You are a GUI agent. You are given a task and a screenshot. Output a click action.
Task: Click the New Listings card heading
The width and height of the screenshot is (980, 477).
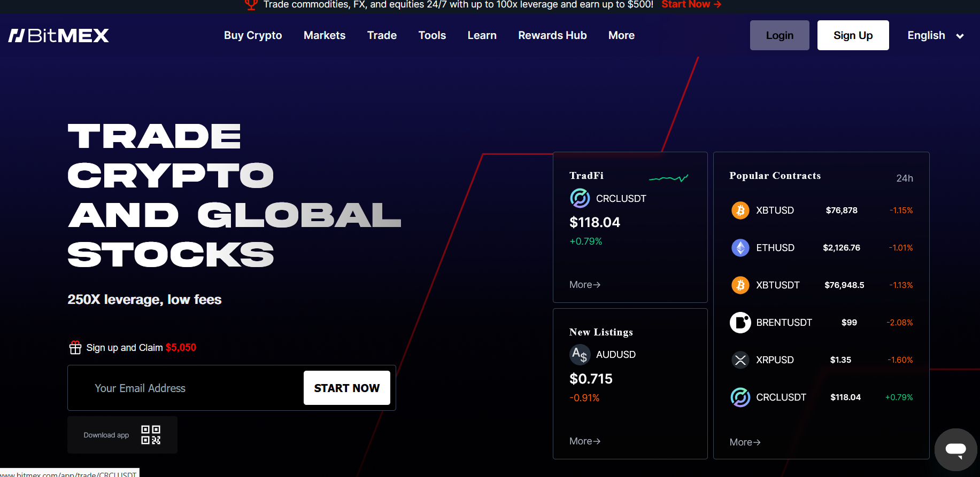(601, 332)
